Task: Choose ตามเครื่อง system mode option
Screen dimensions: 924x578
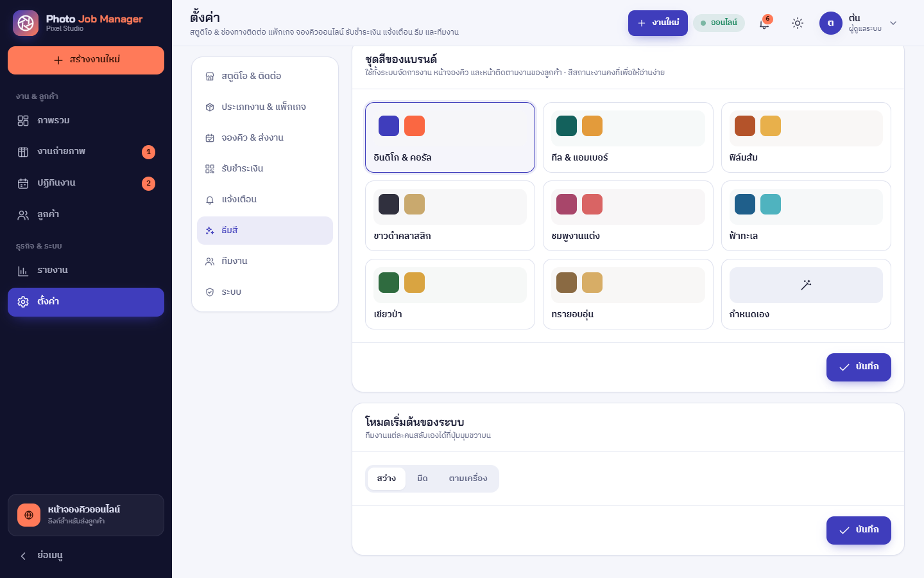Action: coord(468,478)
